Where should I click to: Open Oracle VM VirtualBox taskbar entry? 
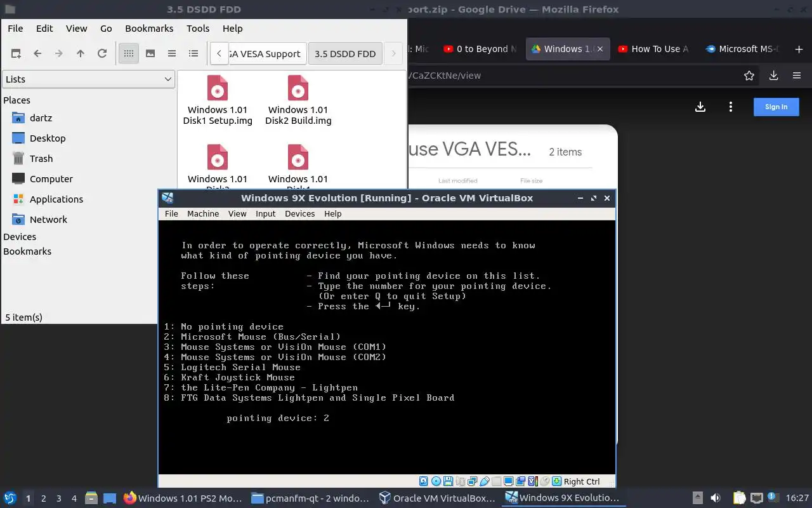click(x=436, y=498)
